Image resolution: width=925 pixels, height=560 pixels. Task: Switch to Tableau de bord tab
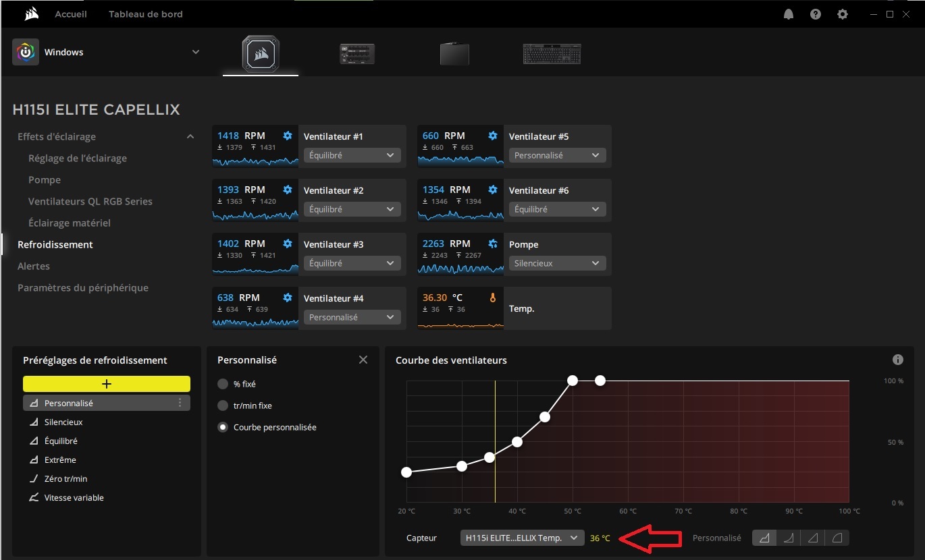[146, 14]
